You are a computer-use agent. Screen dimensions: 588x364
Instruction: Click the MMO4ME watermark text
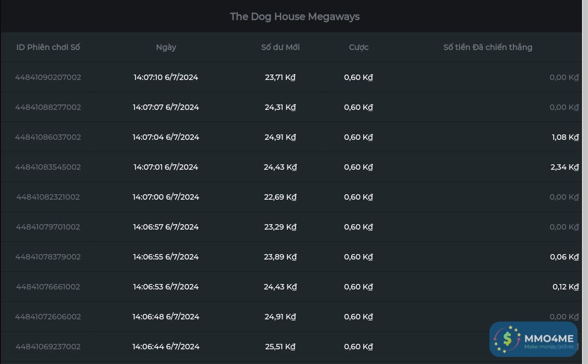coord(548,338)
